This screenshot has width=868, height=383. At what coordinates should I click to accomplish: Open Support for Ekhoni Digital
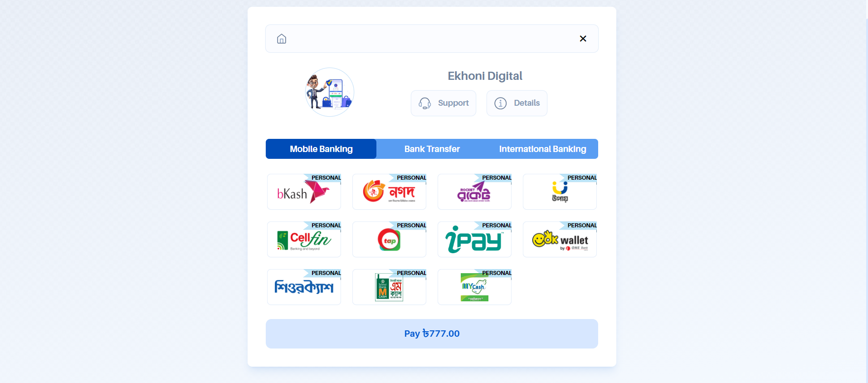point(444,103)
